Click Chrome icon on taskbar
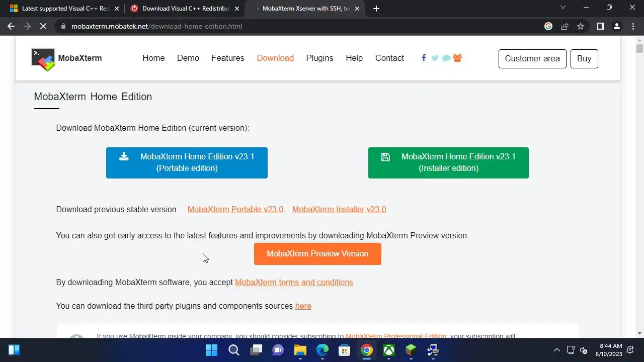The image size is (644, 362). [x=367, y=350]
